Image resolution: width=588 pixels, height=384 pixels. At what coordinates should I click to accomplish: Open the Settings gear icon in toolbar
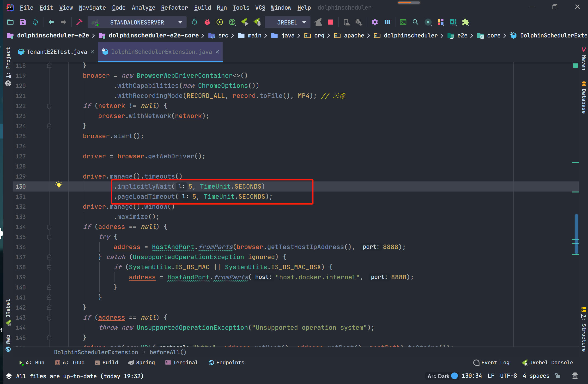[x=375, y=23]
